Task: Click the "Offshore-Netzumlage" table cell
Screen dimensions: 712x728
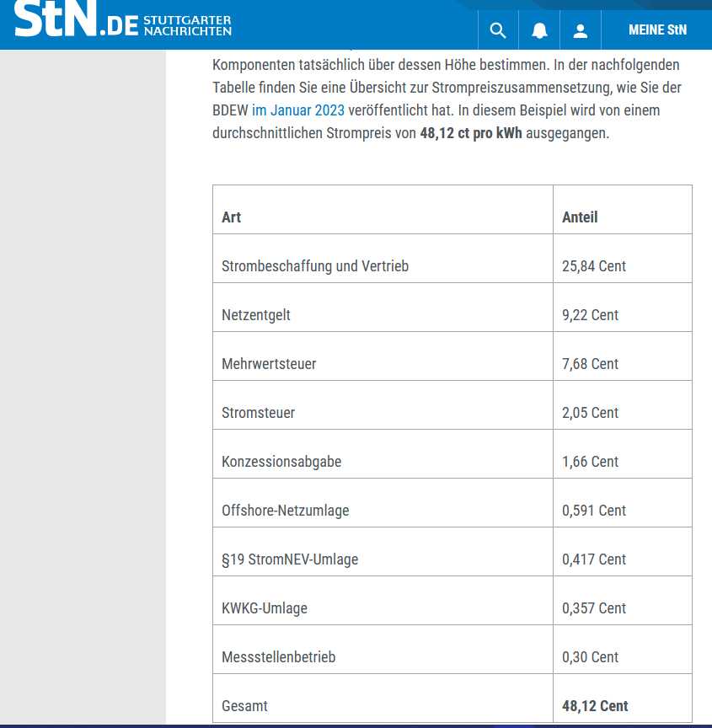Action: (x=285, y=511)
